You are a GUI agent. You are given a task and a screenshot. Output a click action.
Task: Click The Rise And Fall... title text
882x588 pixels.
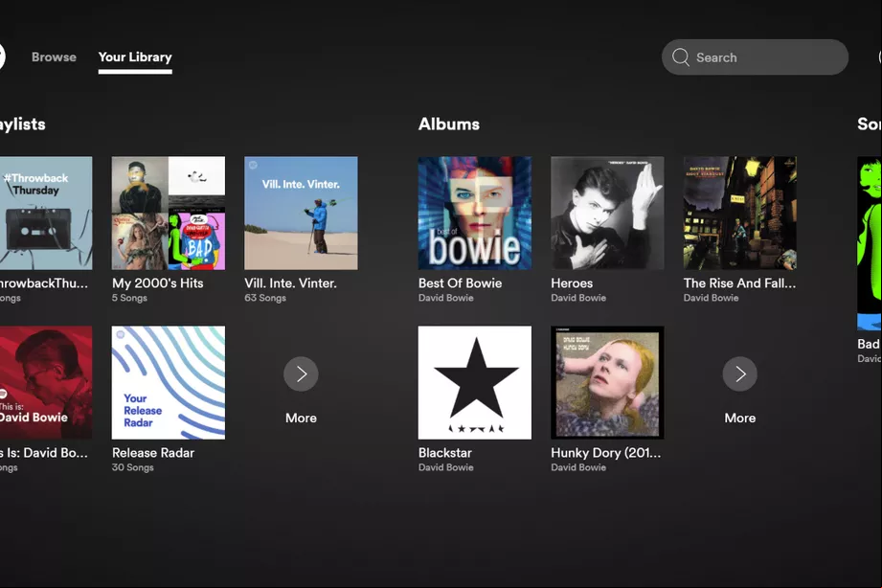[x=739, y=283]
